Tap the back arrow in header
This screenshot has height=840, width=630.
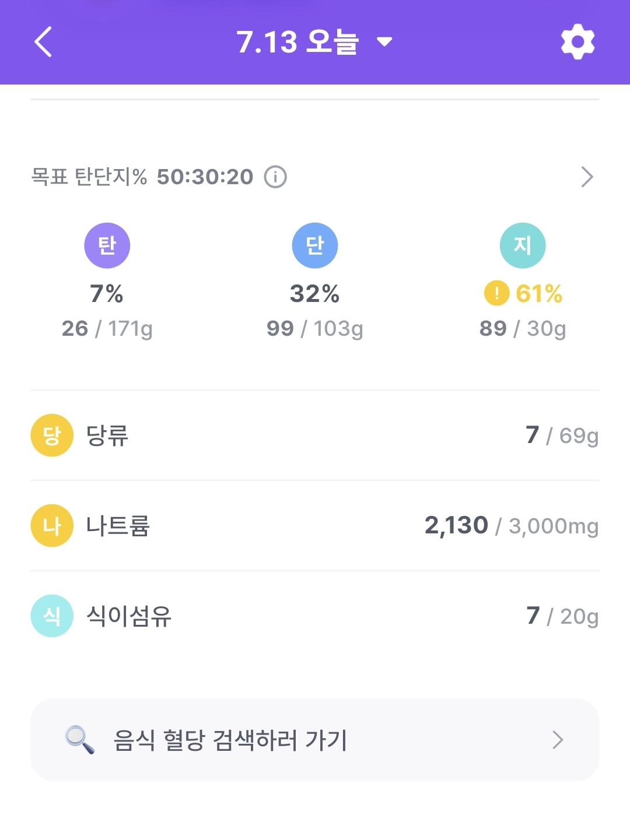43,42
